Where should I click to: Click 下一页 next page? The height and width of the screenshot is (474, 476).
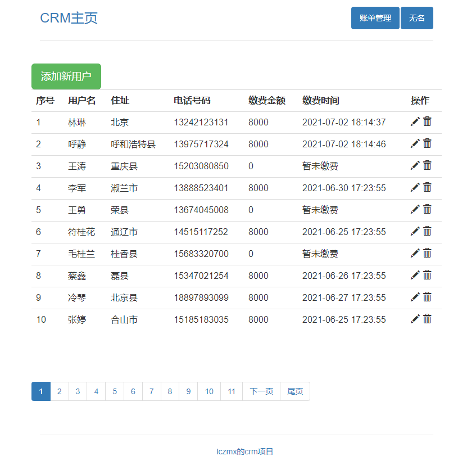pos(261,391)
